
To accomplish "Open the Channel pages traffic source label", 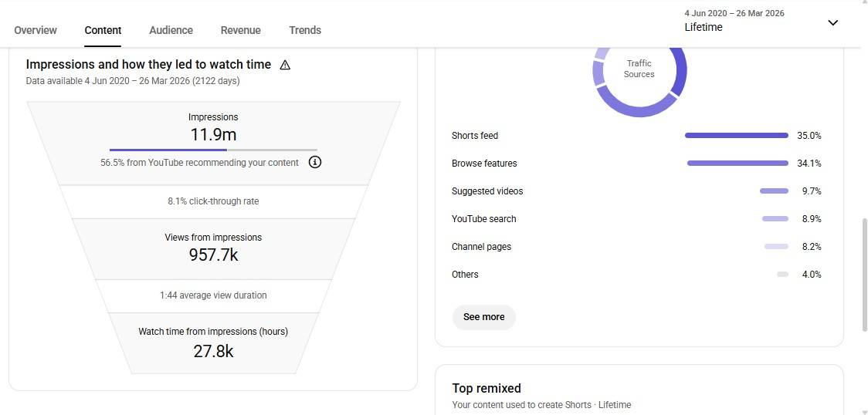I will (481, 247).
